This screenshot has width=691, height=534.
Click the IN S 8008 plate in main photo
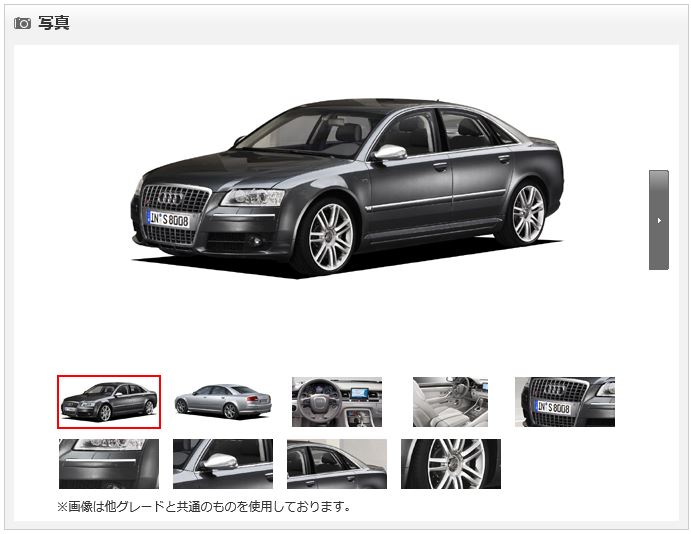coord(168,219)
